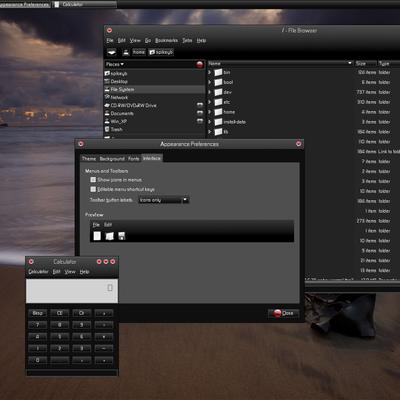Sort by the Size column header
The height and width of the screenshot is (400, 400).
pyautogui.click(x=365, y=63)
